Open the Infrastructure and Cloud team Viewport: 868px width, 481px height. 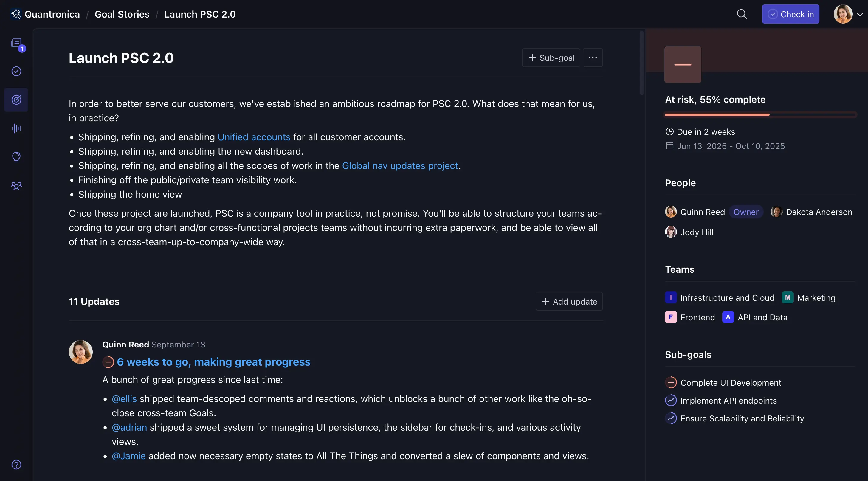pyautogui.click(x=727, y=298)
